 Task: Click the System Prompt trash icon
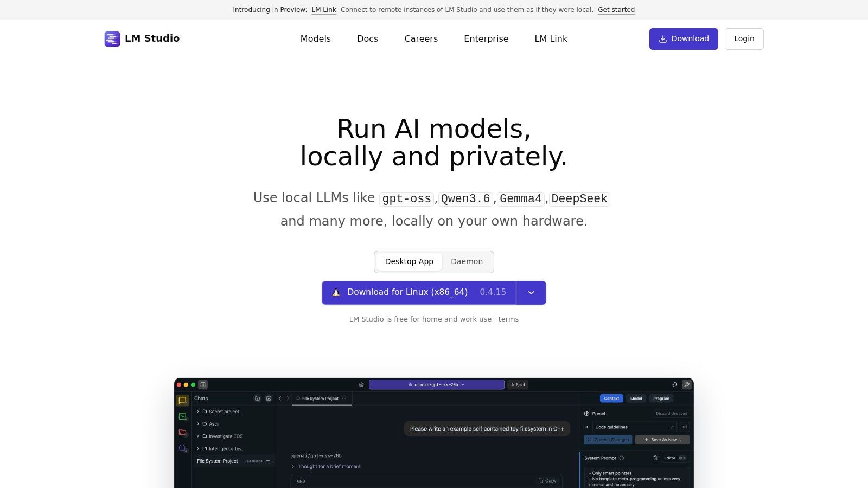[x=655, y=458]
